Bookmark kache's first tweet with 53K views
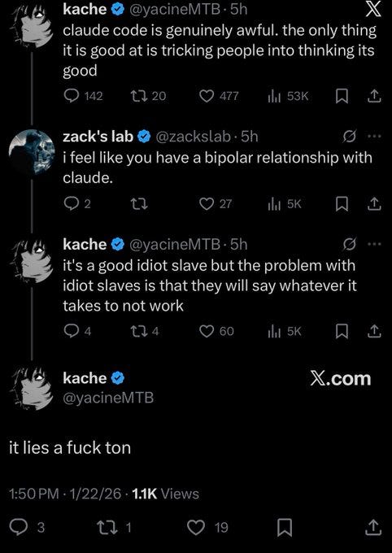Screen dimensions: 392x553 click(x=342, y=96)
